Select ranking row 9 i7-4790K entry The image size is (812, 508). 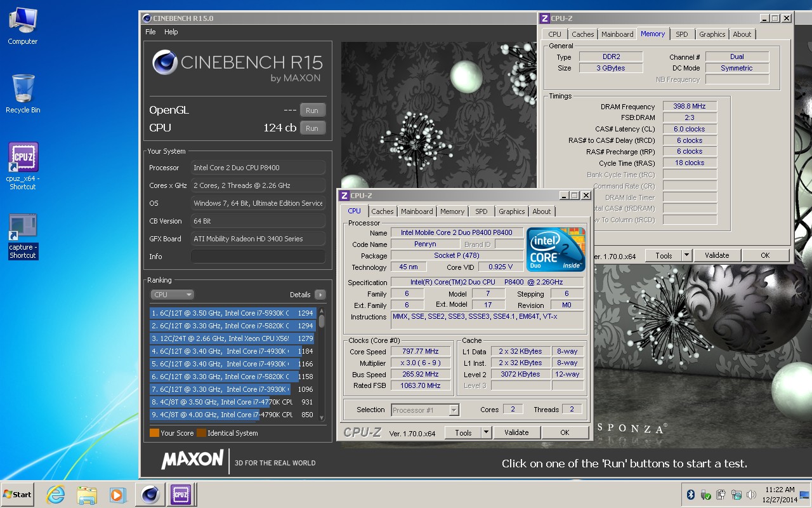pyautogui.click(x=232, y=415)
